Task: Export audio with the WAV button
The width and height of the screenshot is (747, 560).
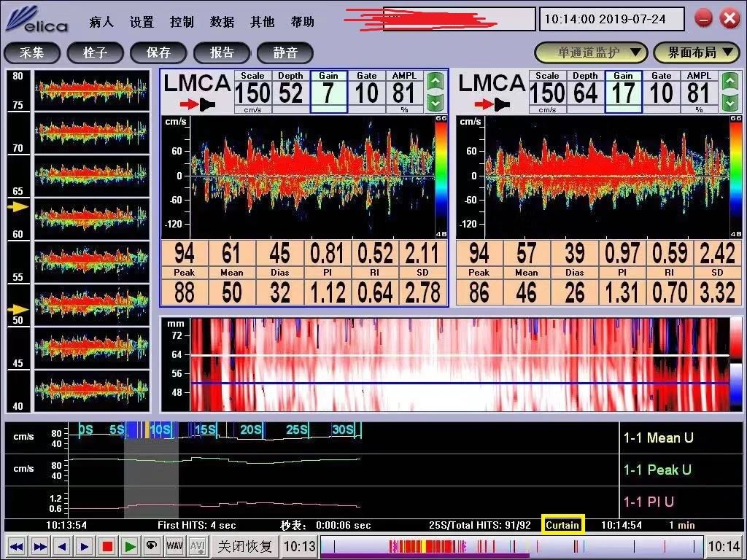Action: click(x=174, y=546)
